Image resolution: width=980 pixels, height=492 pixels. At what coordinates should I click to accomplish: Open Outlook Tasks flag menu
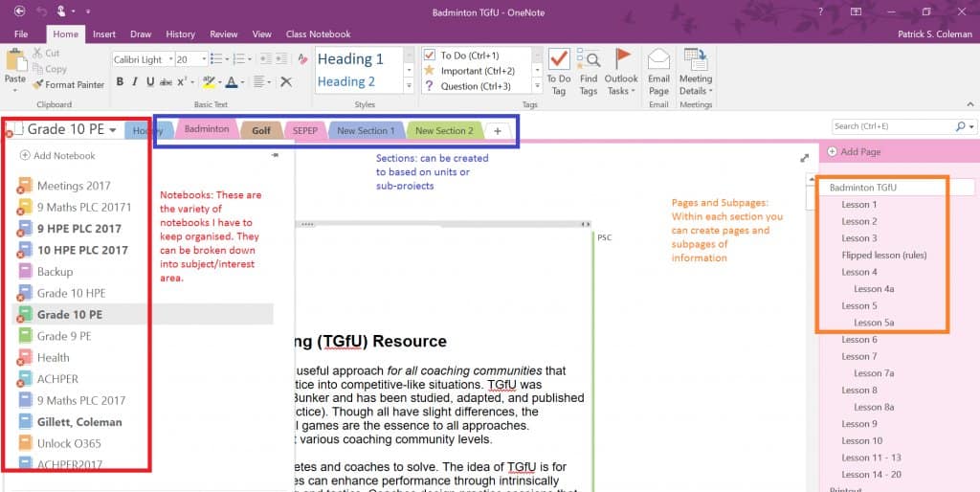(620, 72)
